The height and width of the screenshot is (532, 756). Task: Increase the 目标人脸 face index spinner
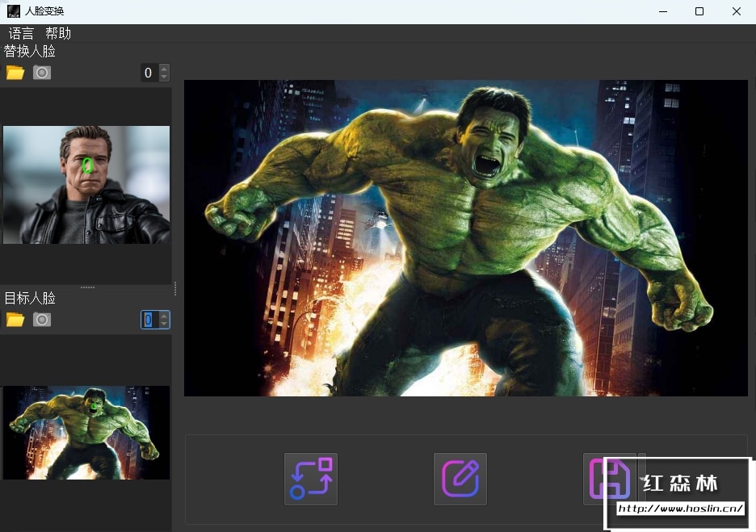tap(165, 316)
